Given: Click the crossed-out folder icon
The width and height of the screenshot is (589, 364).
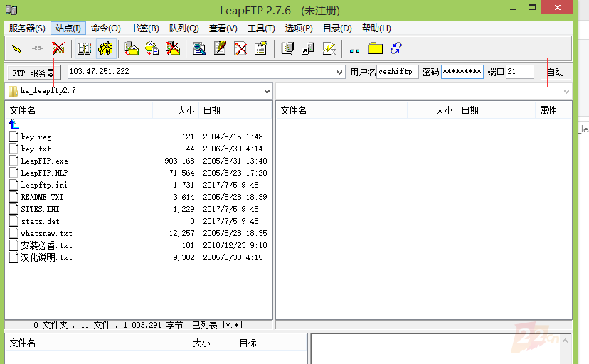Looking at the screenshot, I should tap(173, 48).
